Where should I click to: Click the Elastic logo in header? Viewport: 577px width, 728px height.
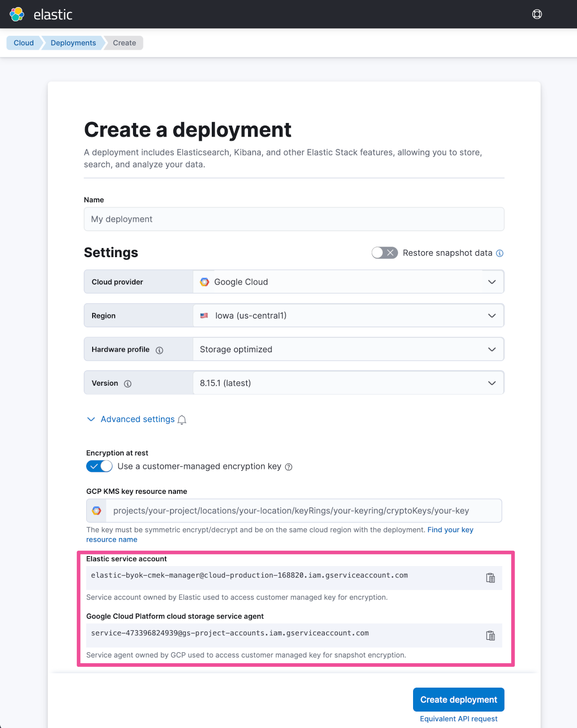click(41, 14)
